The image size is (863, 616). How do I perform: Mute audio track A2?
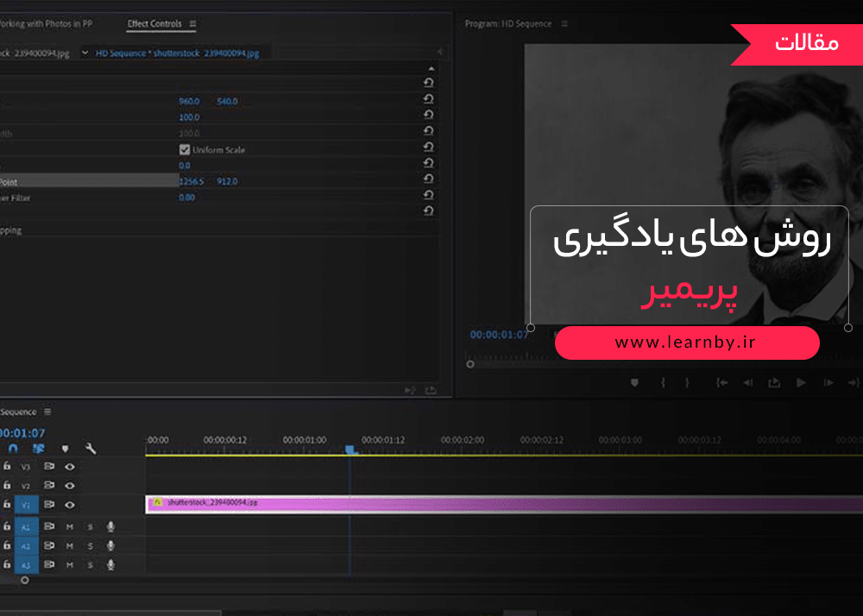click(69, 546)
